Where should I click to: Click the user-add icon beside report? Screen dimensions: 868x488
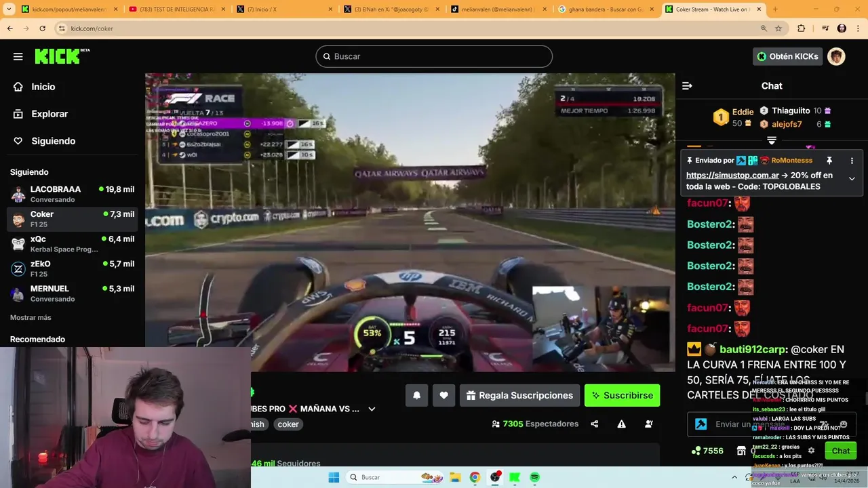click(649, 424)
